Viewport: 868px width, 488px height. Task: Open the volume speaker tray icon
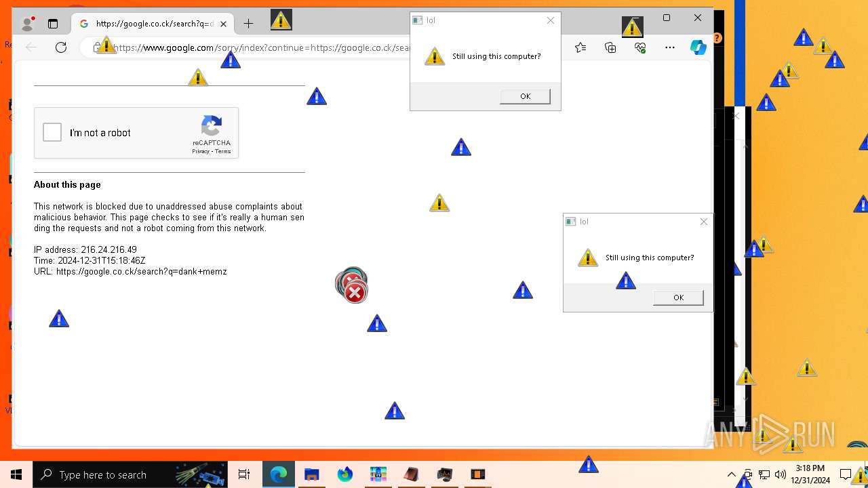[780, 474]
